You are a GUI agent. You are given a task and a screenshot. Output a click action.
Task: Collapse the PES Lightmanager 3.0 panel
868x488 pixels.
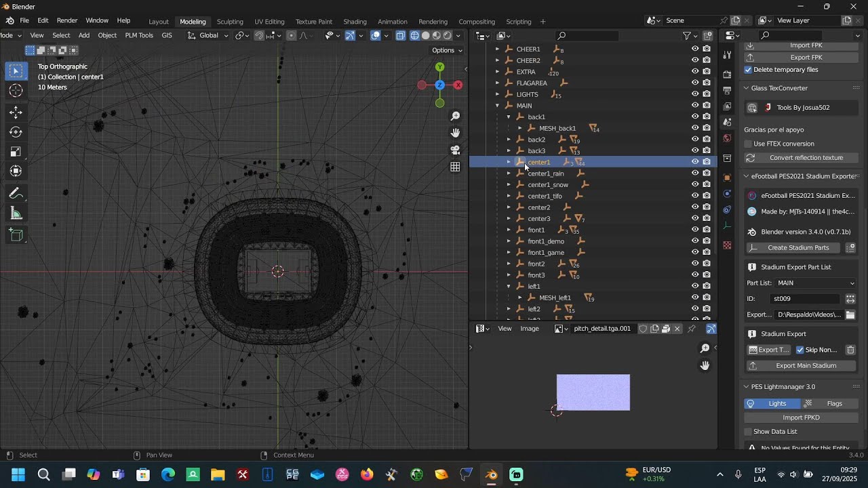(746, 387)
